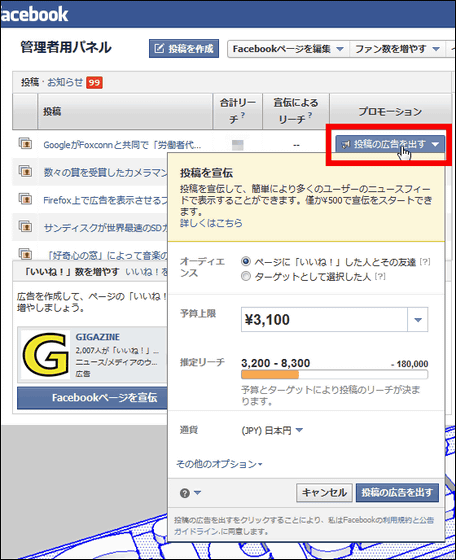
Task: Click [?] beside ページに「いいね！」した人とその友達
Action: click(425, 262)
